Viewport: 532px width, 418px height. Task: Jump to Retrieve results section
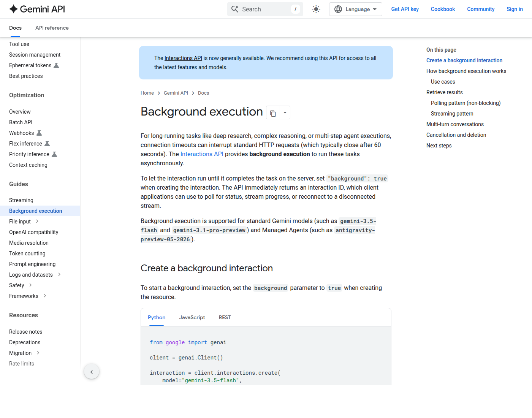click(x=444, y=92)
